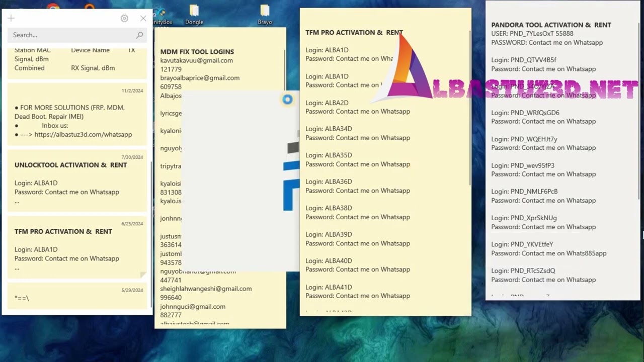Click Login: ALBA34D in TFM note
The image size is (644, 362).
329,129
